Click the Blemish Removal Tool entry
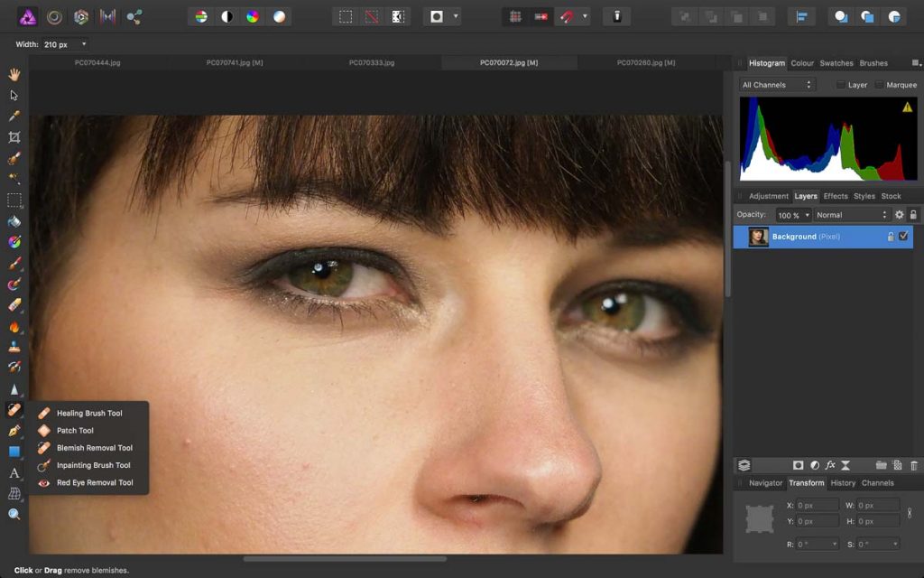Screen dimensions: 924x578 tap(94, 448)
